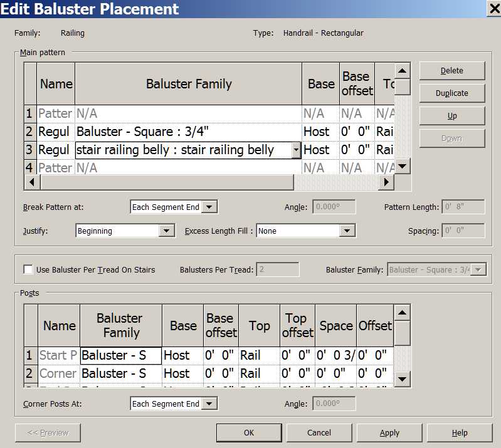Screen dimensions: 501x448
Task: Open row 3 Baluster Family dropdown arrow
Action: point(295,150)
